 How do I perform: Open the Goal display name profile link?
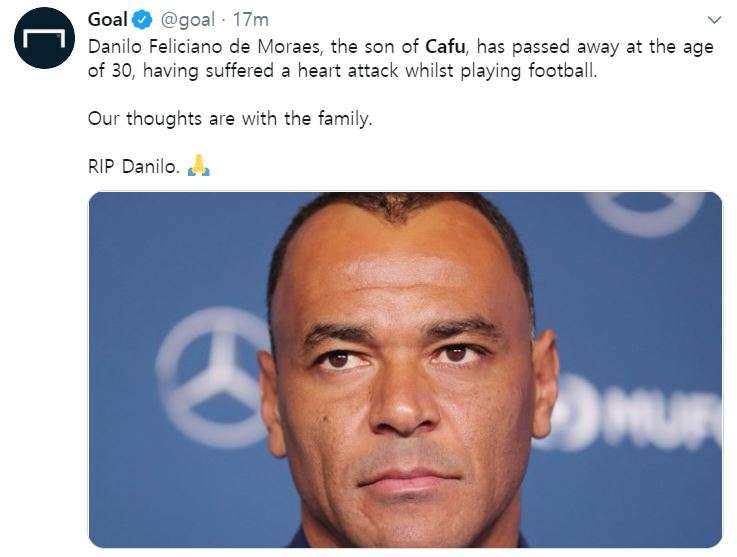point(108,20)
